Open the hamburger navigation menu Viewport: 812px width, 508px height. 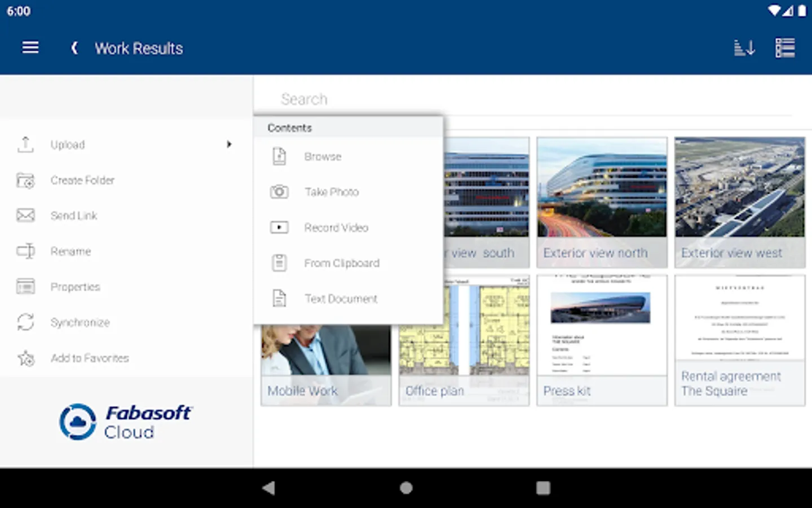pyautogui.click(x=30, y=48)
